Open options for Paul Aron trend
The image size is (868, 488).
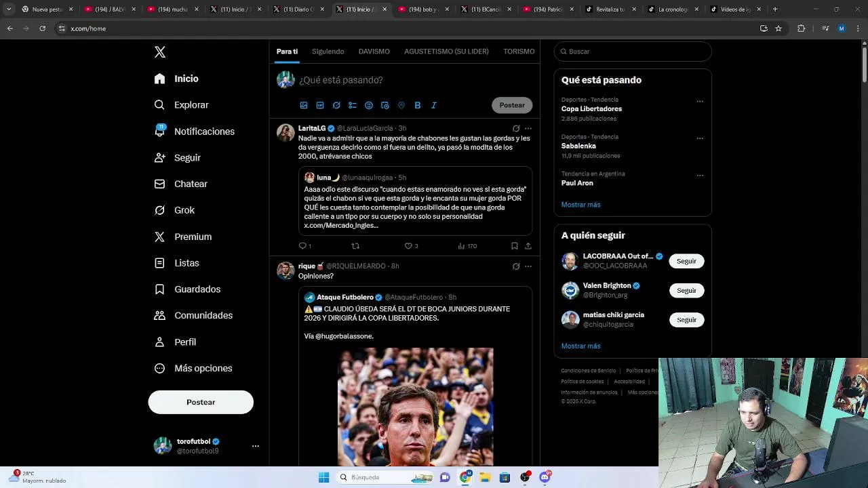coord(700,176)
